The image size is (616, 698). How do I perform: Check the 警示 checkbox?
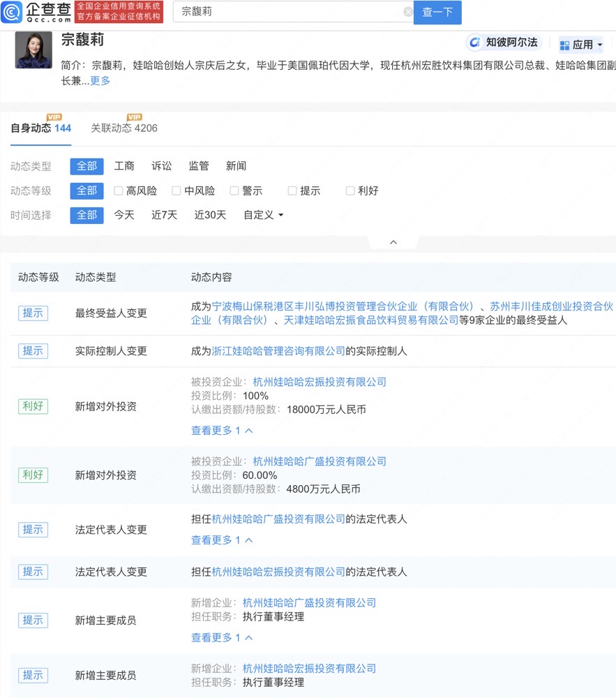pyautogui.click(x=234, y=191)
